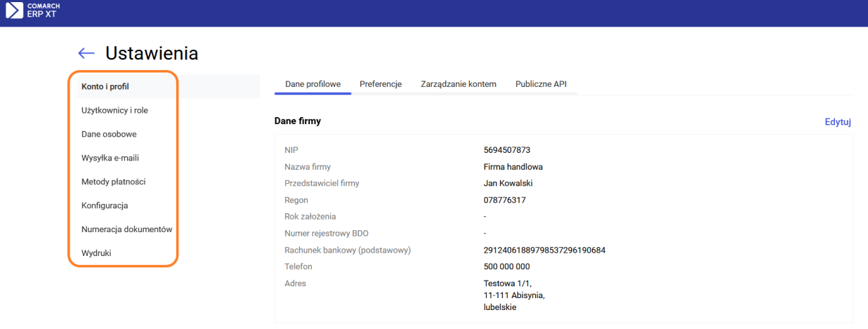Click the bank account number value
Viewport: 868px width, 329px height.
[x=544, y=250]
